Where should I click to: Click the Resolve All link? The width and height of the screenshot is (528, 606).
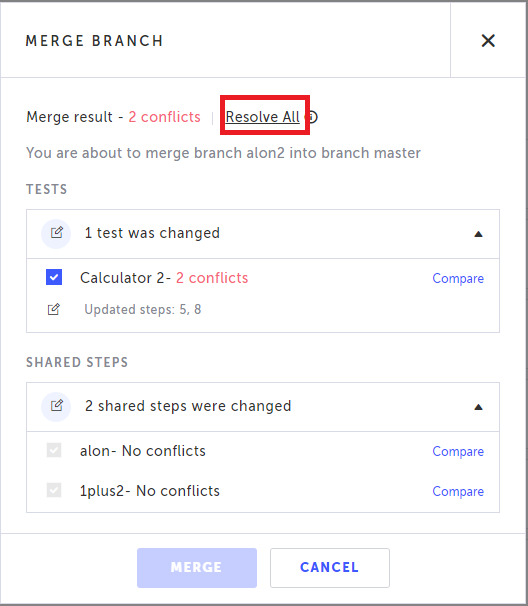262,116
